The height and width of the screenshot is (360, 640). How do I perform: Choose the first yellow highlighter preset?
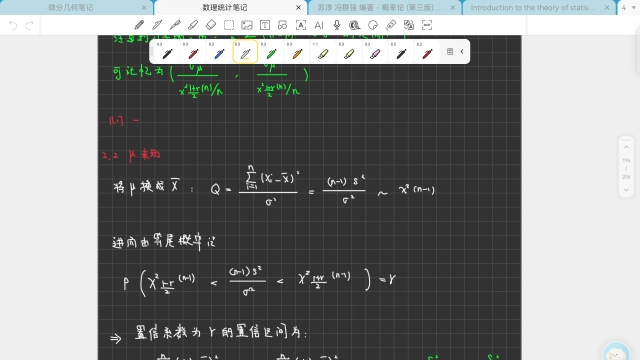point(323,52)
